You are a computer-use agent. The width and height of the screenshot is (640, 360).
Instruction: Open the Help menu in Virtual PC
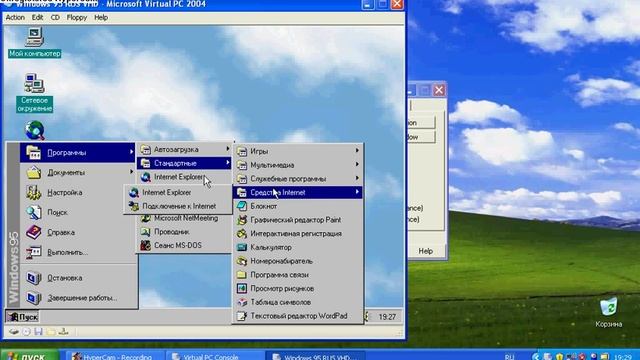tap(101, 18)
